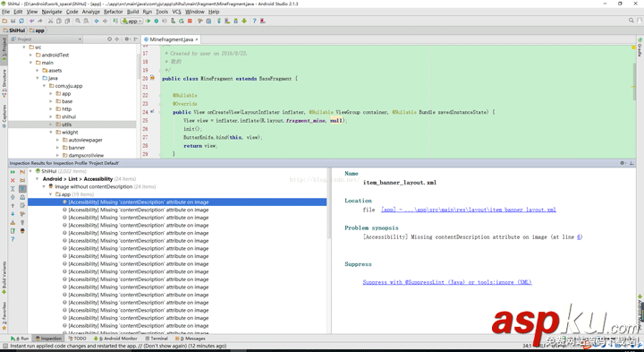644x352 pixels.
Task: Open item_banner_layout.xml file location link
Action: click(x=469, y=210)
